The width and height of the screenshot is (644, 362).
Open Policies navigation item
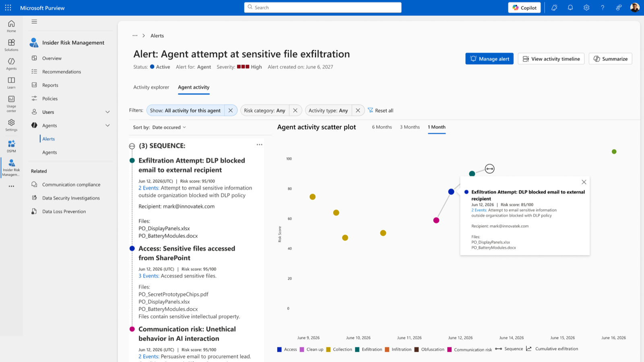[x=50, y=99]
